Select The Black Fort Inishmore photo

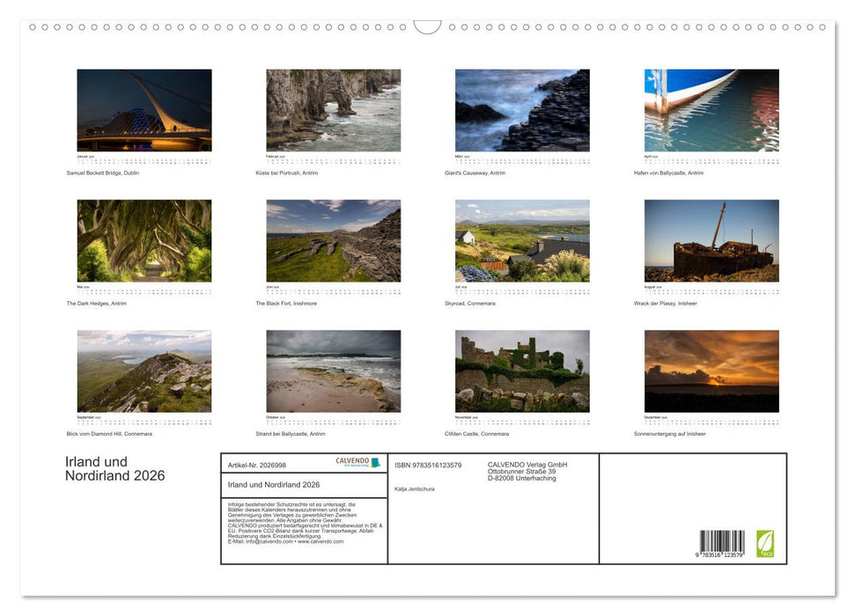[334, 238]
